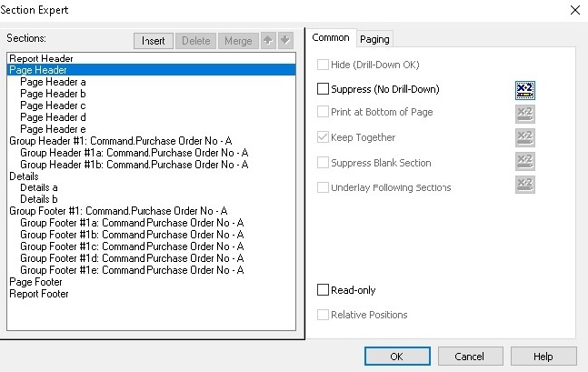
Task: Confirm settings with the OK button
Action: click(x=397, y=356)
